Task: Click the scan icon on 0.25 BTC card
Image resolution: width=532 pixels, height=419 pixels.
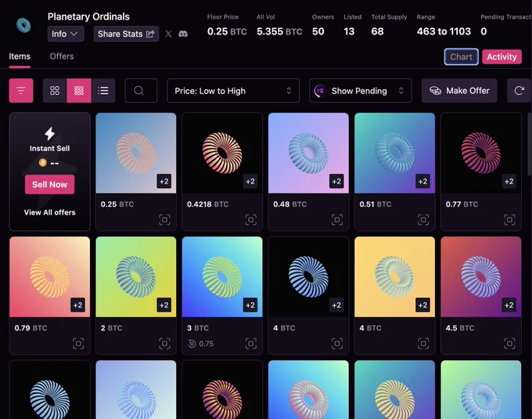Action: (164, 220)
